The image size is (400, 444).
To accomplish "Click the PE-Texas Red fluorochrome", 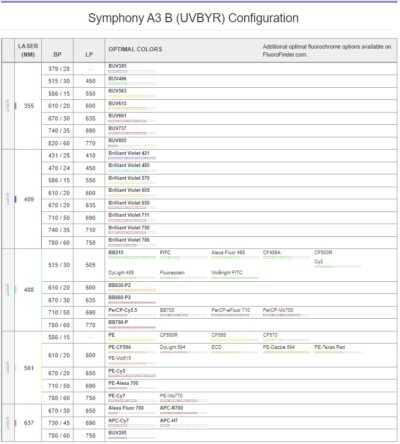I will coord(330,347).
